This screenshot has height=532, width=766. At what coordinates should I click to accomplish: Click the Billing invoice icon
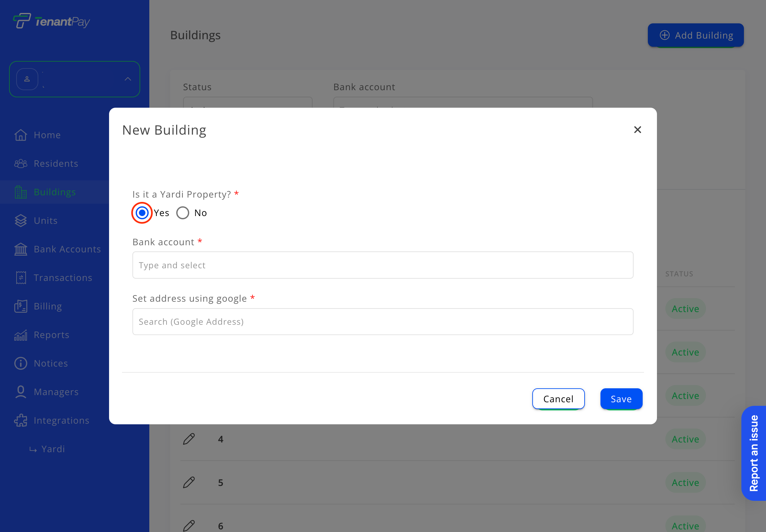[x=21, y=306]
